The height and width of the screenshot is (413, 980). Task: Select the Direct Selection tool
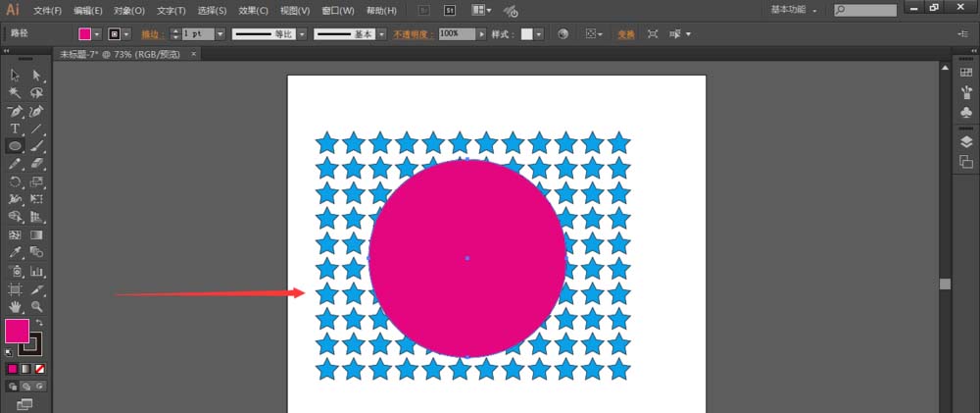point(37,76)
